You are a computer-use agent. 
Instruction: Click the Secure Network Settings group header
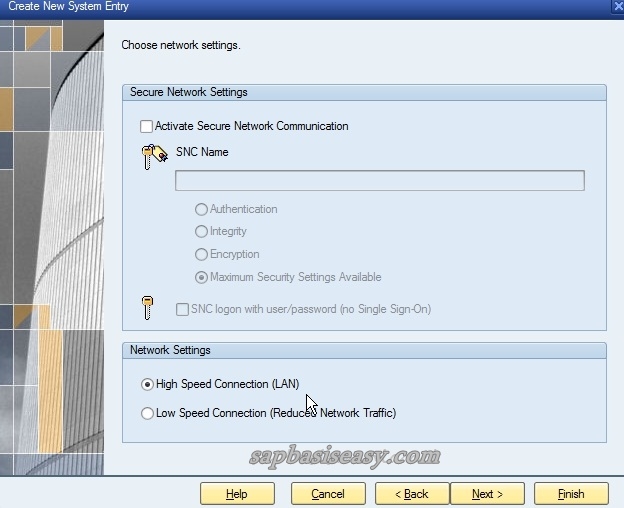coord(189,92)
